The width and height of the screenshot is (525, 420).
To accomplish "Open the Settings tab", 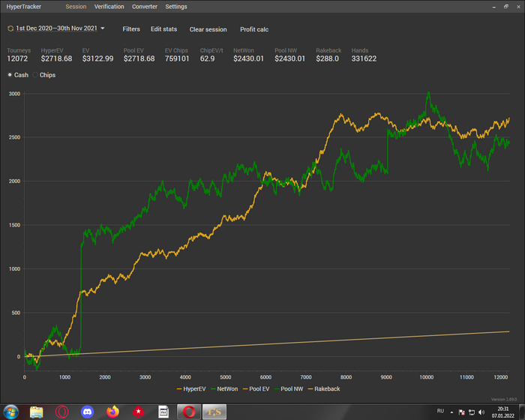I will point(176,7).
